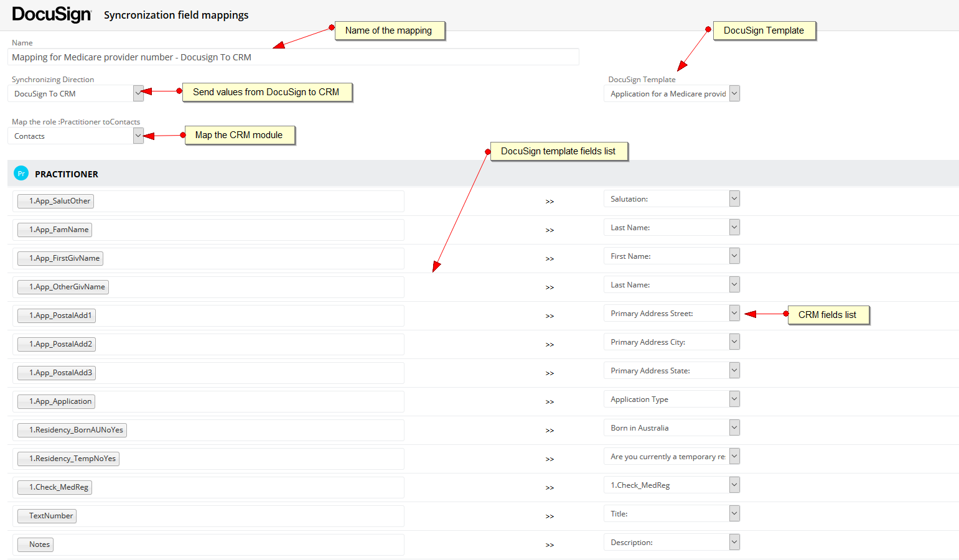Click the Practitioner role badge icon
This screenshot has width=959, height=560.
click(x=21, y=174)
